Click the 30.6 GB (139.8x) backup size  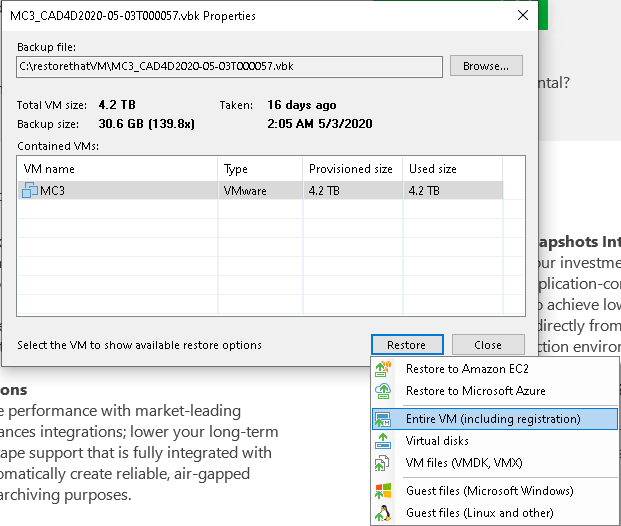(147, 124)
